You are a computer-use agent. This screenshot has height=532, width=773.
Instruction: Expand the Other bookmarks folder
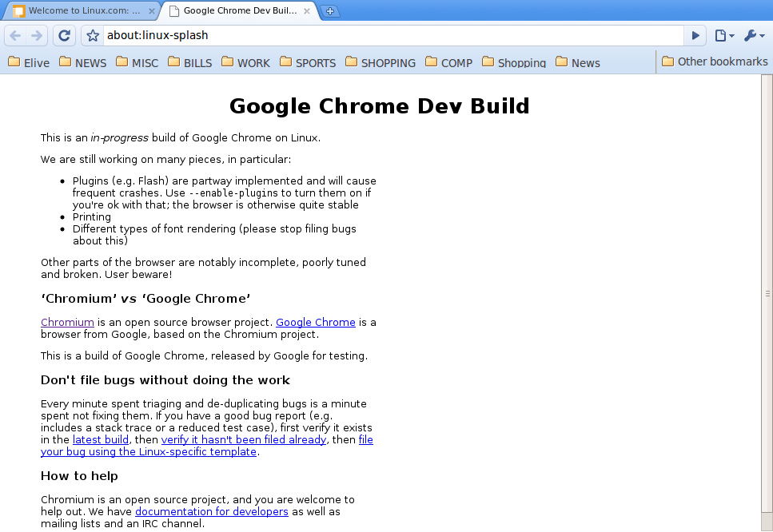tap(715, 62)
